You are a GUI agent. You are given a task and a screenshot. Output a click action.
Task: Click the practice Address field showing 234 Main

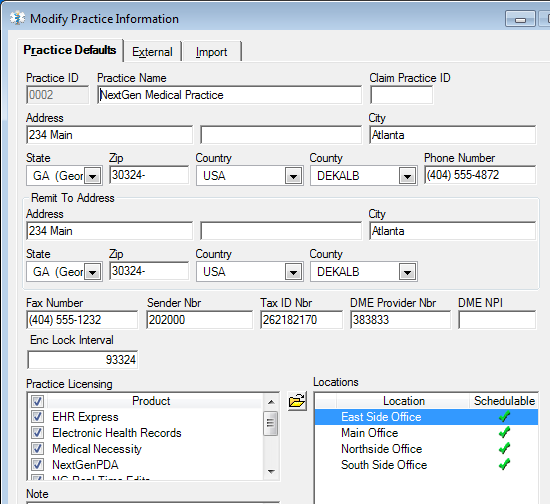[x=109, y=135]
